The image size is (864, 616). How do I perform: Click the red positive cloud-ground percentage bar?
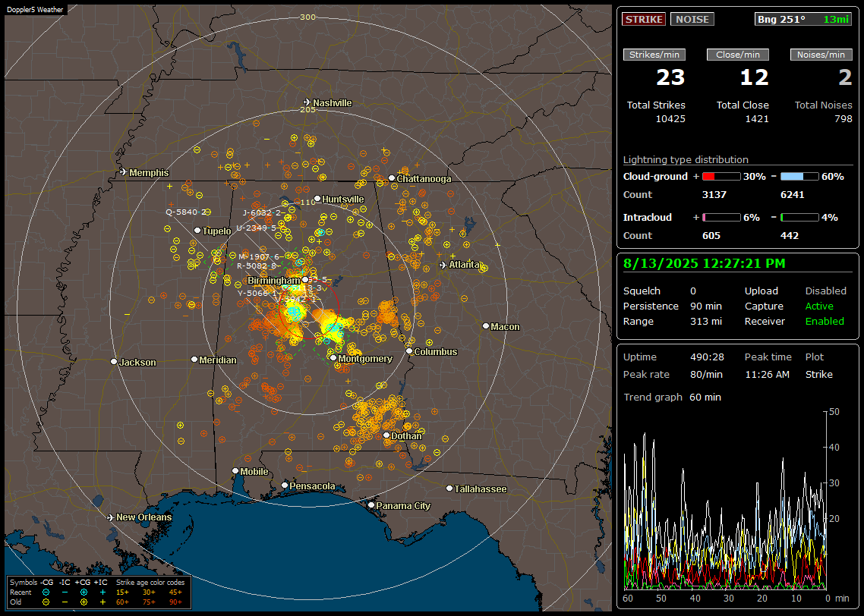click(x=721, y=177)
